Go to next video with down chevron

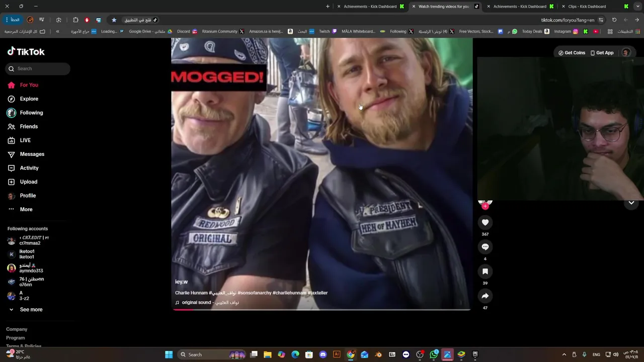pyautogui.click(x=631, y=203)
